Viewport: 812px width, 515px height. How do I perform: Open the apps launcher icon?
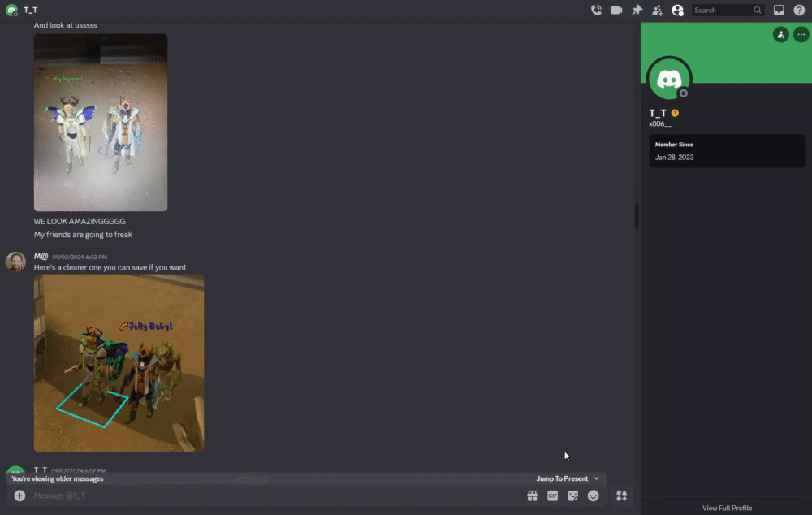[621, 496]
